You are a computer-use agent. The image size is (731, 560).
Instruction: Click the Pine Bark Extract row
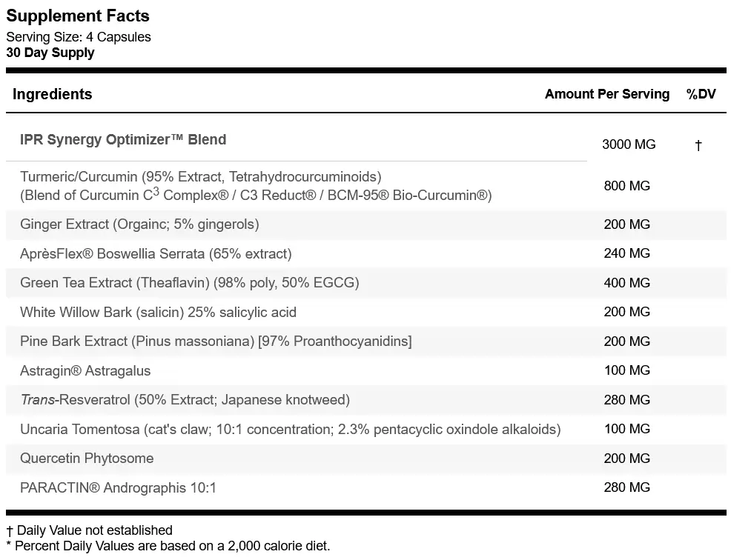click(x=366, y=341)
